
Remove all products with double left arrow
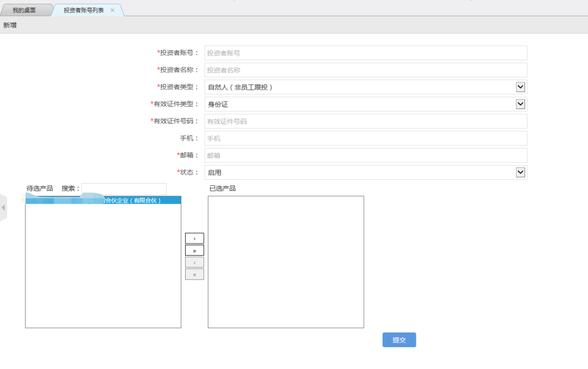click(x=194, y=274)
